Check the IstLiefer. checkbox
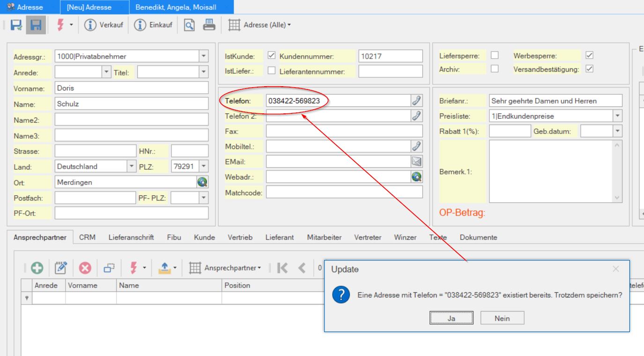 [x=271, y=71]
